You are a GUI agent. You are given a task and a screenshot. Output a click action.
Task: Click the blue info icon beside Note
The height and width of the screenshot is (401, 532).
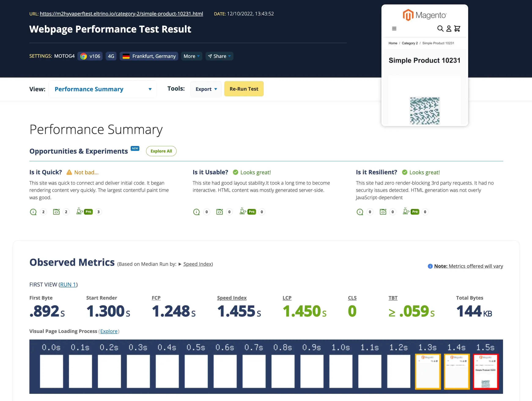click(x=430, y=266)
